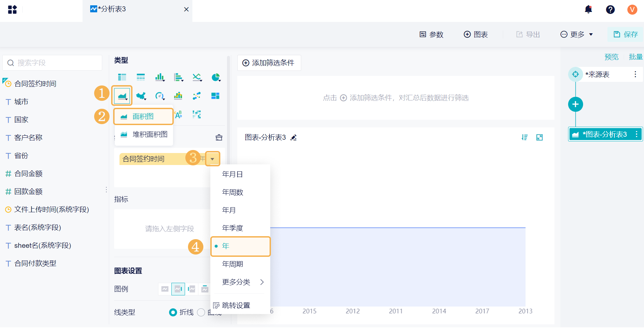Hide the legend using the first 图例 option

[x=165, y=289]
